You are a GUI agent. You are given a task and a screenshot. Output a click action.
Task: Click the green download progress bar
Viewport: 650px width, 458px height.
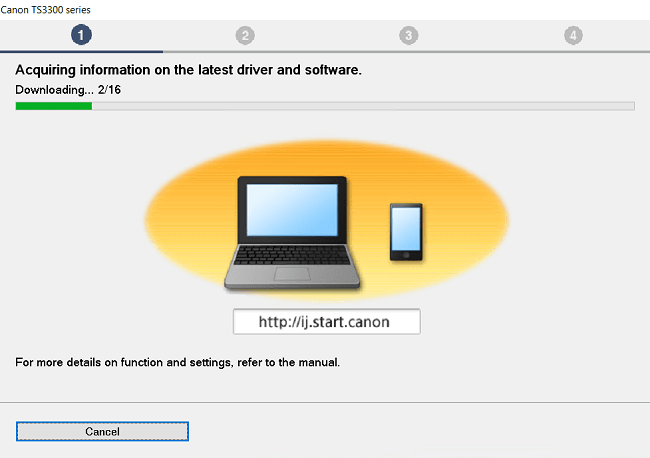tap(325, 106)
